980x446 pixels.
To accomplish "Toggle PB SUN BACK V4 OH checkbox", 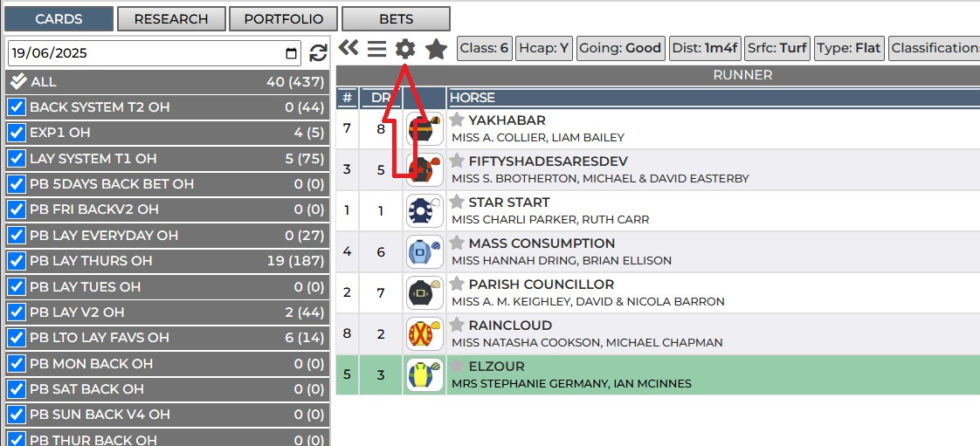I will click(x=17, y=415).
